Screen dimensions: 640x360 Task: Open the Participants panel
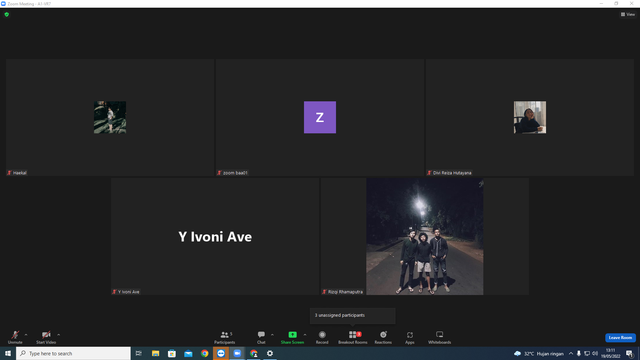point(225,337)
